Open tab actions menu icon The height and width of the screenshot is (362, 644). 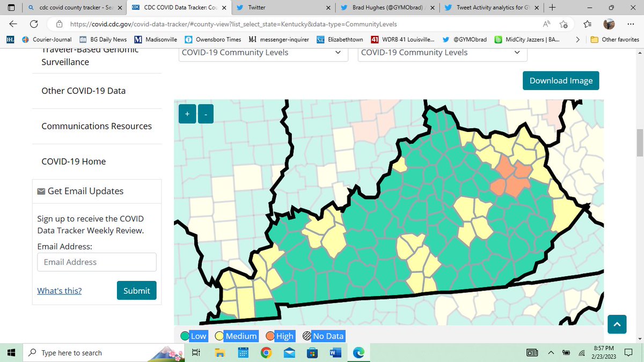(12, 8)
